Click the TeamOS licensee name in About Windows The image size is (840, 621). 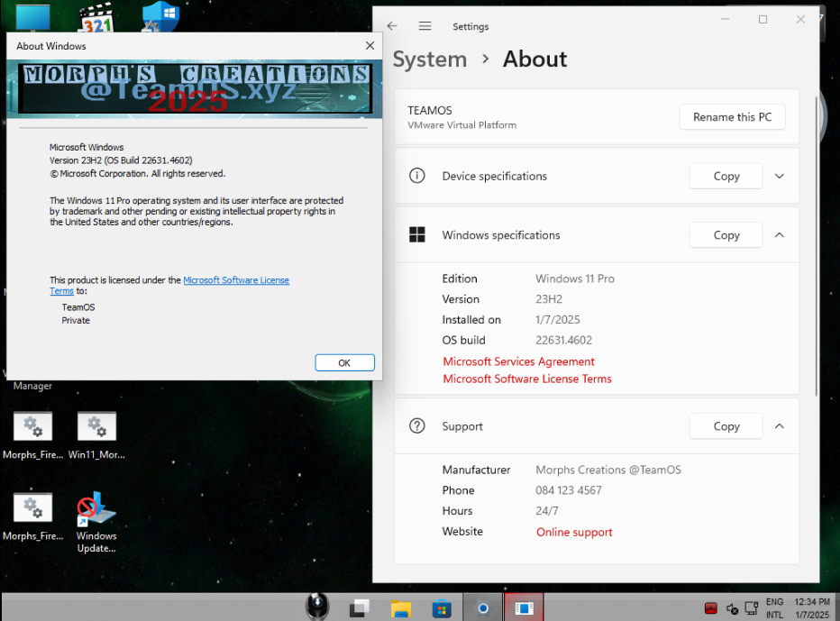coord(78,307)
